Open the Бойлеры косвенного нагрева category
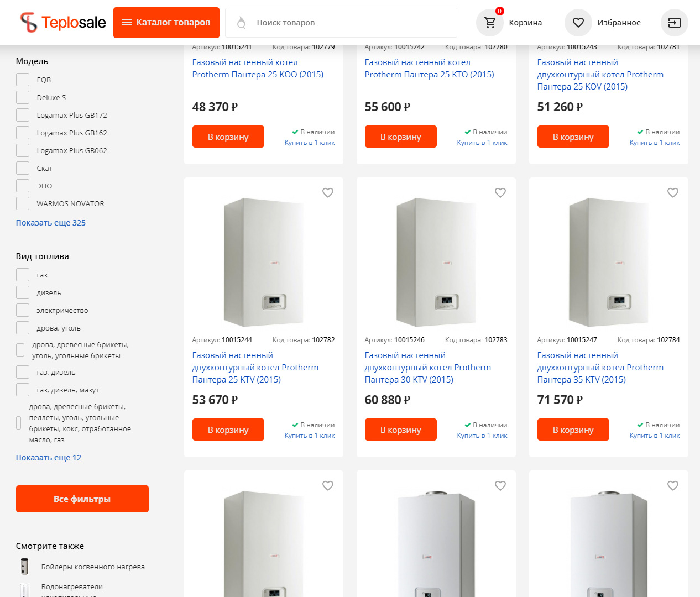This screenshot has width=700, height=597. click(x=93, y=567)
